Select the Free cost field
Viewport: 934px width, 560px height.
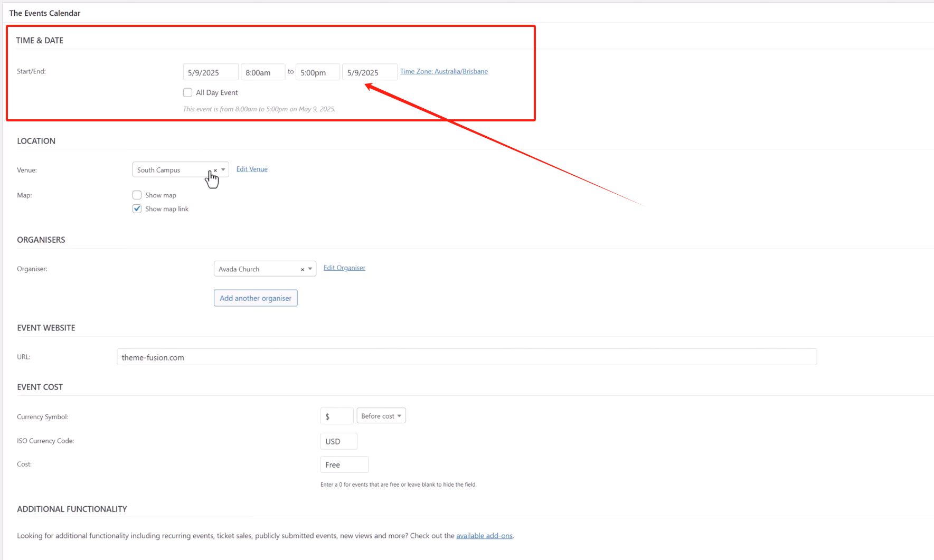click(344, 464)
